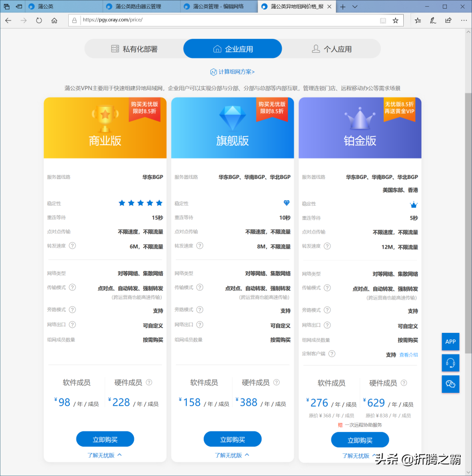This screenshot has height=476, width=472.
Task: Click 无忧版8.5折 再送黄金VIP ribbon
Action: tap(400, 109)
